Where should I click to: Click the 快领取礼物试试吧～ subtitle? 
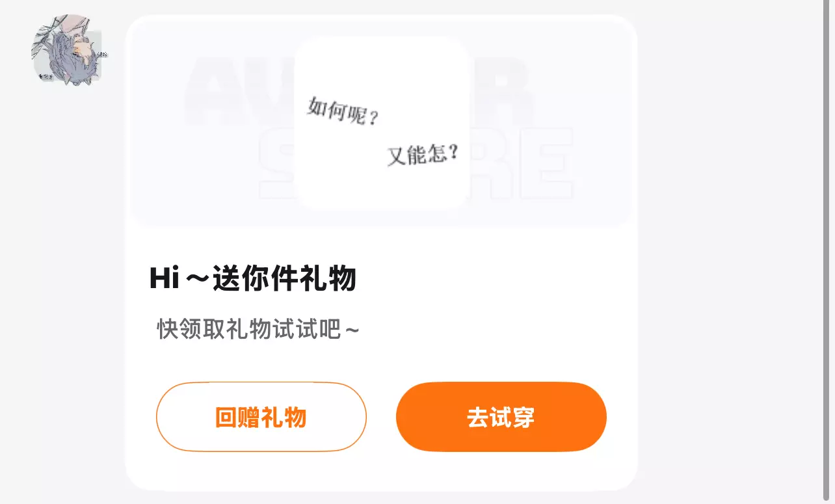[258, 330]
